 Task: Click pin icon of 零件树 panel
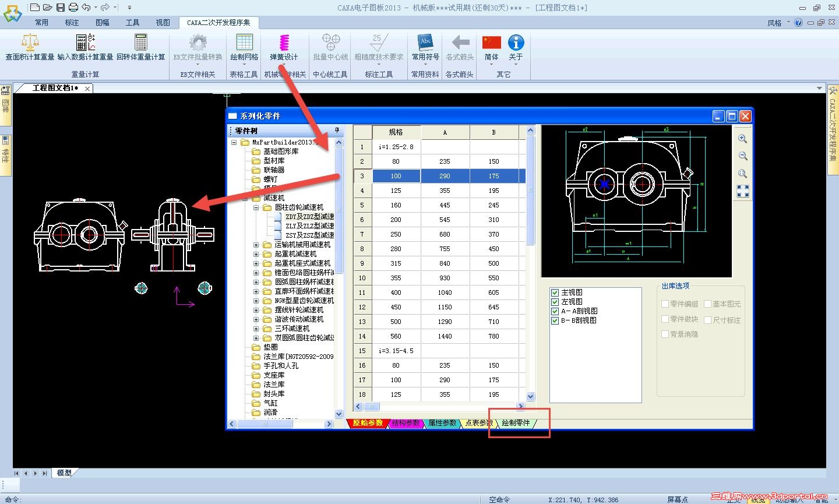tap(337, 130)
